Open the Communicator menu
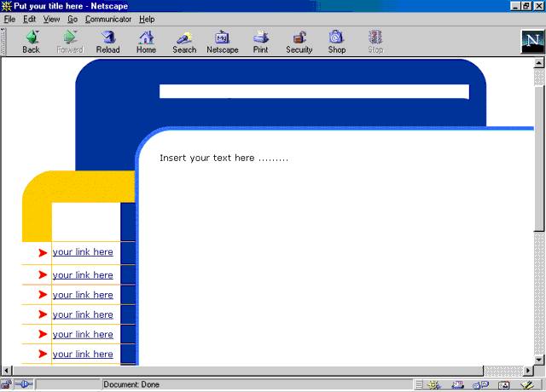Viewport: 546px width, 392px height. (x=108, y=19)
